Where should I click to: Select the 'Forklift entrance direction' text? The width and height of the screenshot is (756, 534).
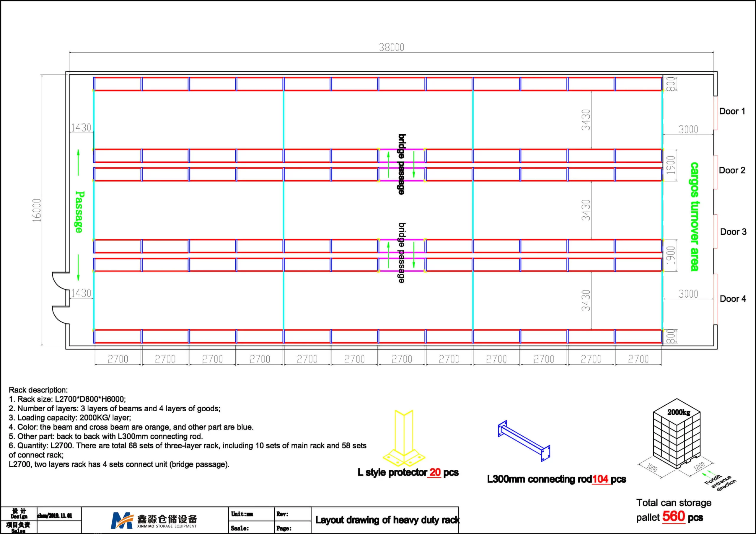[x=720, y=483]
